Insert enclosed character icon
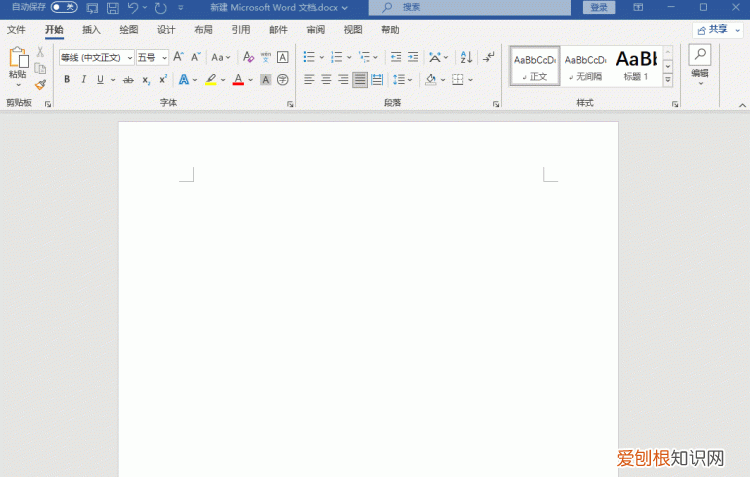The width and height of the screenshot is (750, 477). coord(283,80)
